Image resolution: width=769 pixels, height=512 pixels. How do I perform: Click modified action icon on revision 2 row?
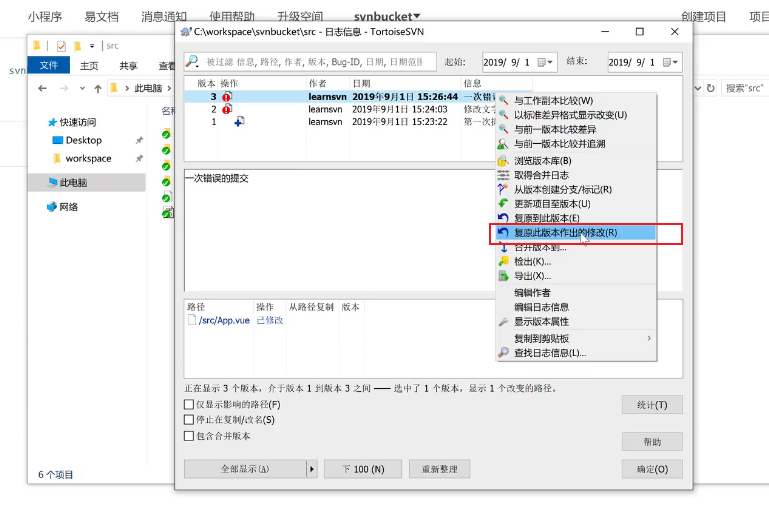227,109
